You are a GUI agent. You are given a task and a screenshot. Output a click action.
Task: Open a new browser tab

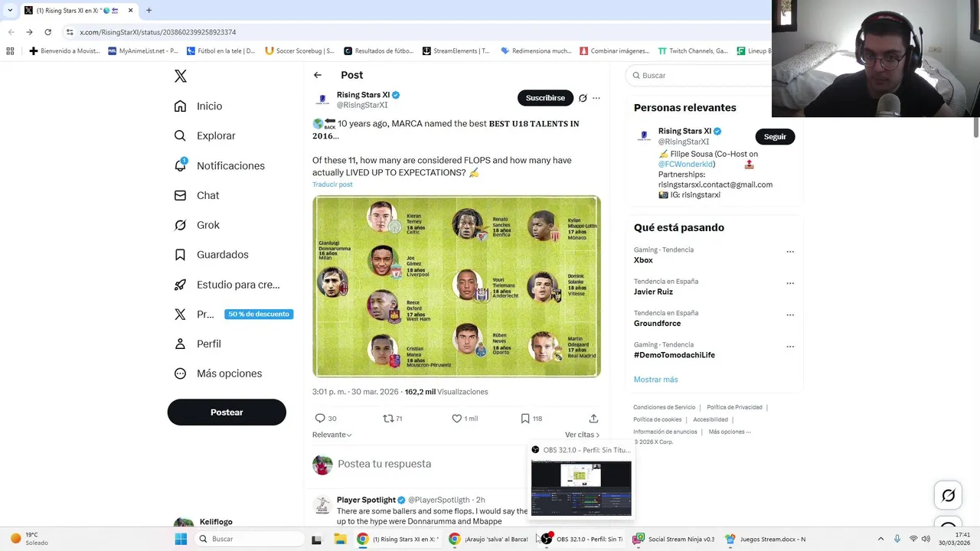tap(149, 11)
